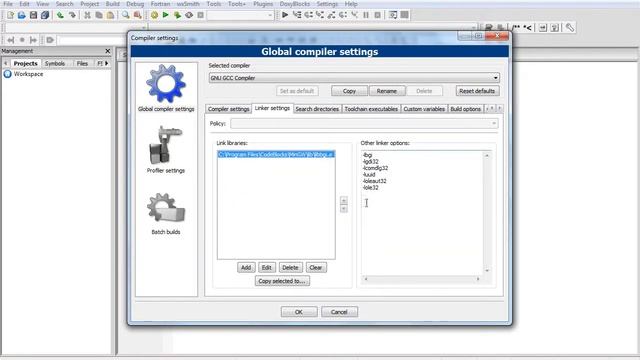The height and width of the screenshot is (360, 640).
Task: Click the Open file toolbar icon
Action: (22, 15)
